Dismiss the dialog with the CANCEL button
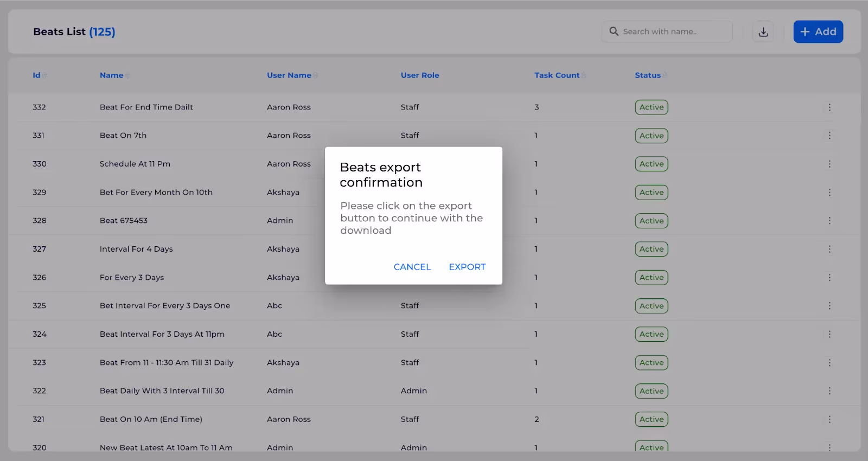The image size is (868, 461). [412, 267]
